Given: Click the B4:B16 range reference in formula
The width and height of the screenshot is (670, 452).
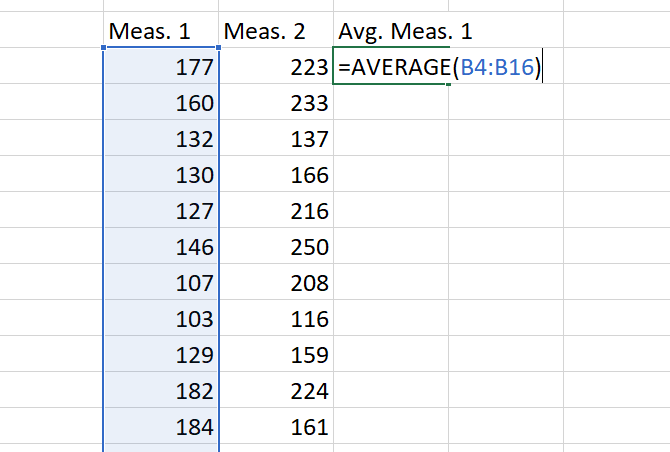Looking at the screenshot, I should [495, 68].
